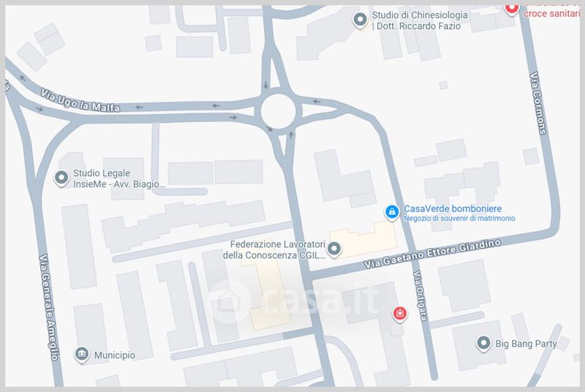The height and width of the screenshot is (392, 585).
Task: Select the red house listing marker
Action: (x=399, y=314)
